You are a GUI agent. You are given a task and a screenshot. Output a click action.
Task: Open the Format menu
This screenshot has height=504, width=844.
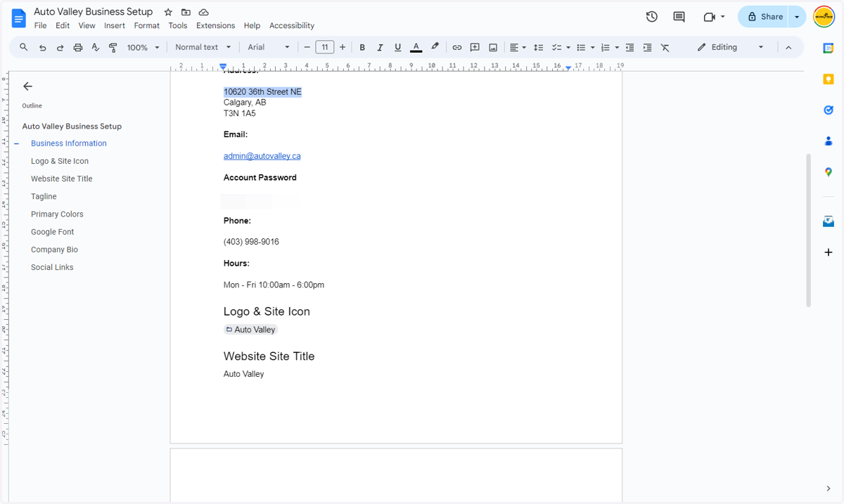pyautogui.click(x=147, y=25)
